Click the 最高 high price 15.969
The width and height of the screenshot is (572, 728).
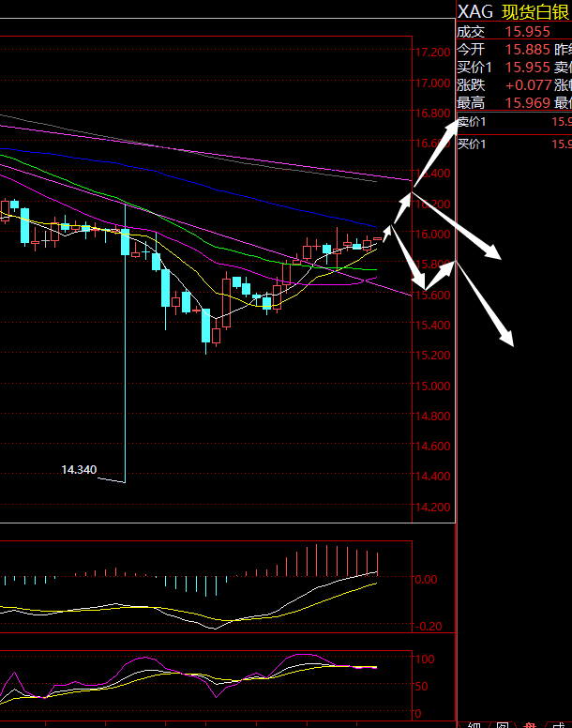click(528, 102)
